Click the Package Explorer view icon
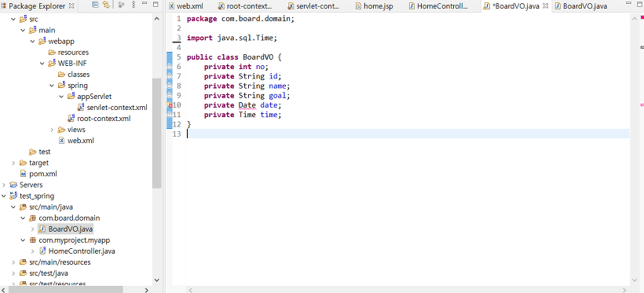 tap(4, 6)
